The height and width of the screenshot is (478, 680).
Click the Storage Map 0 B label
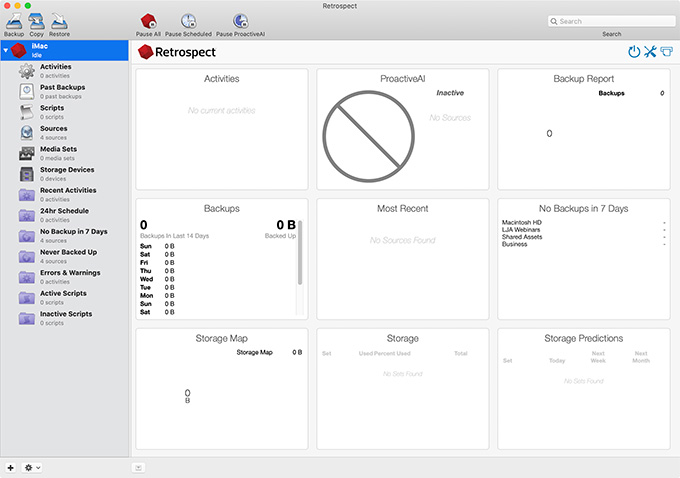(269, 352)
